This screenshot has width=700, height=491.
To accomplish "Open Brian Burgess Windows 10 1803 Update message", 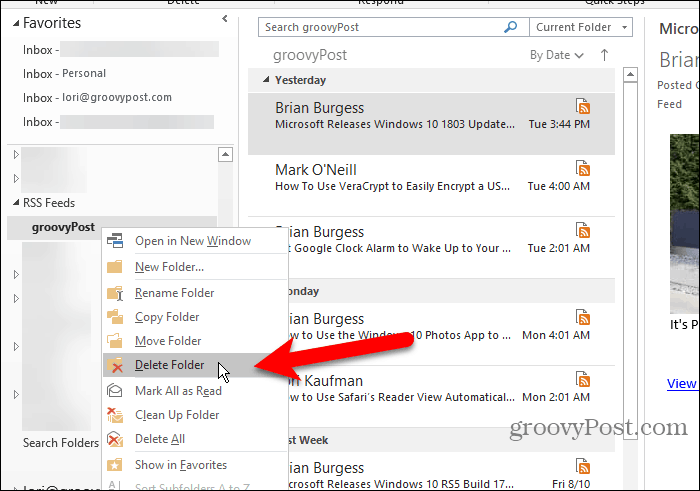I will pyautogui.click(x=431, y=124).
